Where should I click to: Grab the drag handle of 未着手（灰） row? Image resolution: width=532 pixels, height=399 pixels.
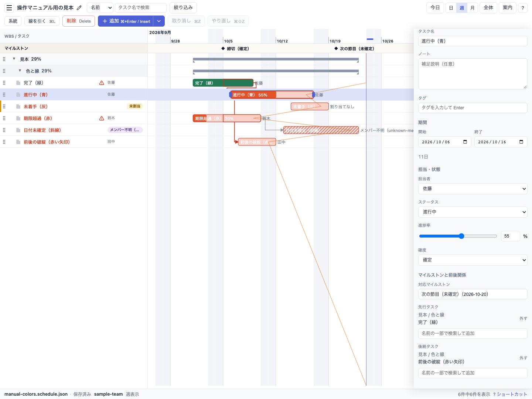point(4,106)
